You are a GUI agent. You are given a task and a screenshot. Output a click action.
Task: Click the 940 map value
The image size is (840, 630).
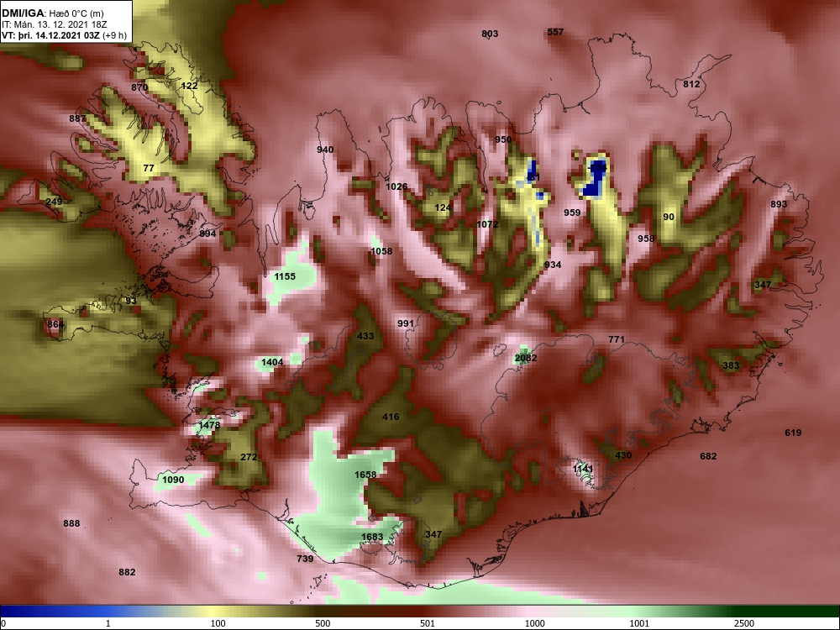(325, 150)
